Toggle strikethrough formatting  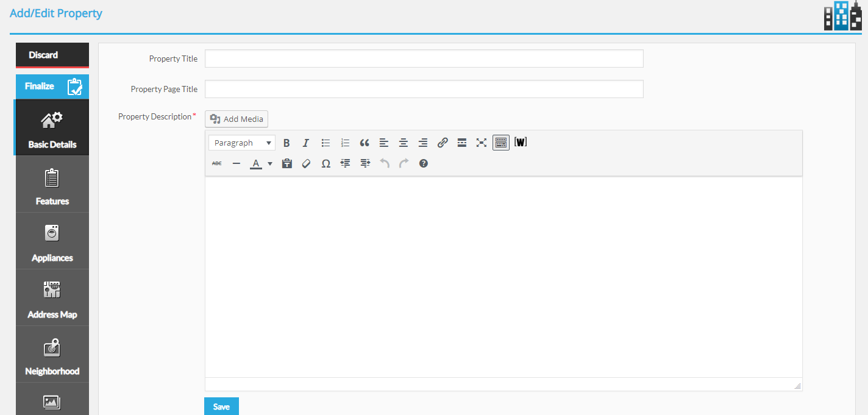tap(217, 163)
